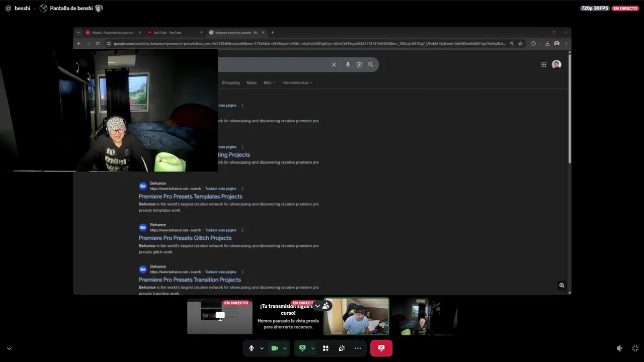This screenshot has width=644, height=362.
Task: Adjust the stream volume speaker icon
Action: 619,348
